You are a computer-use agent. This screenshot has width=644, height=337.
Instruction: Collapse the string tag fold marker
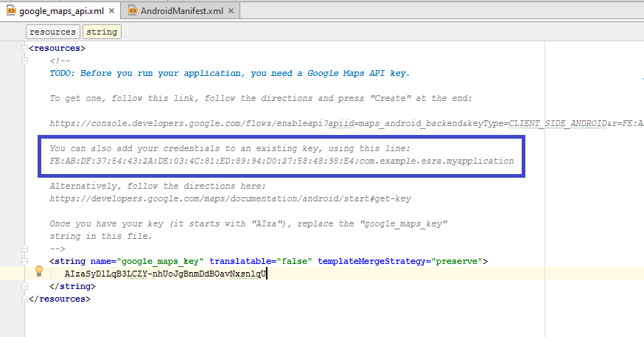[x=24, y=261]
